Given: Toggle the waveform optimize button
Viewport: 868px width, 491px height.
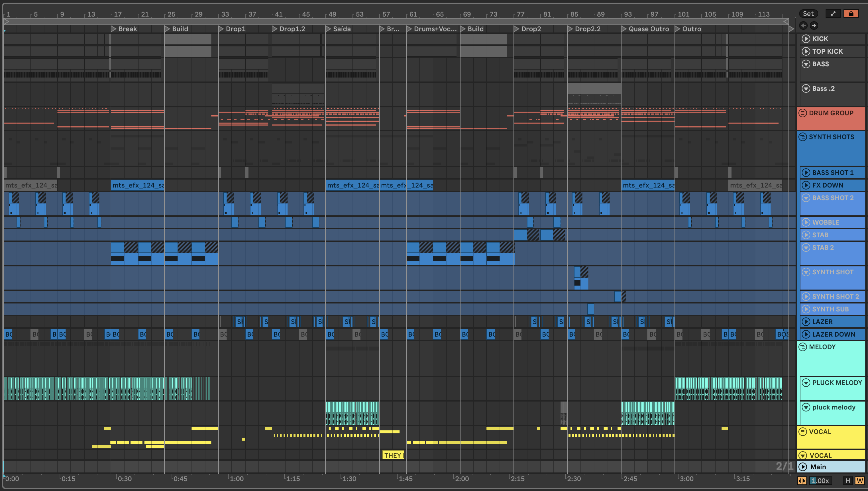Looking at the screenshot, I should 802,480.
